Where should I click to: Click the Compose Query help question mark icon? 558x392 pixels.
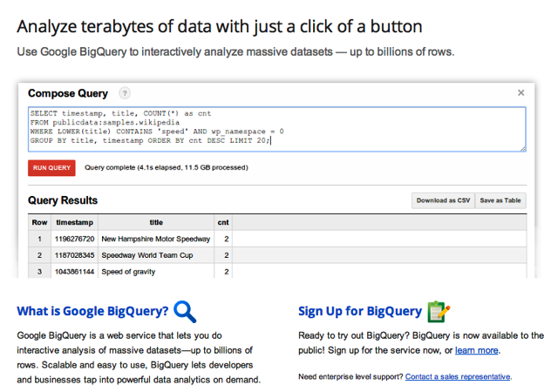tap(124, 93)
